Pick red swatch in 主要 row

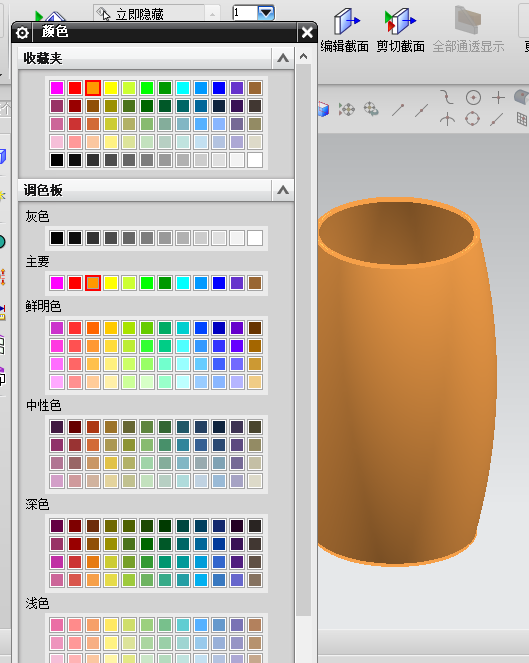tap(75, 283)
